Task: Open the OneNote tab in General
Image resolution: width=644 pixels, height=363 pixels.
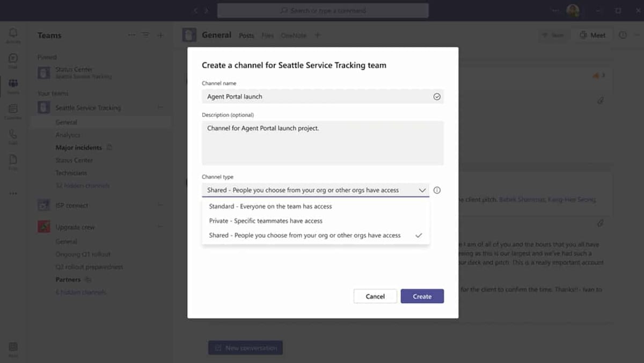Action: point(293,35)
